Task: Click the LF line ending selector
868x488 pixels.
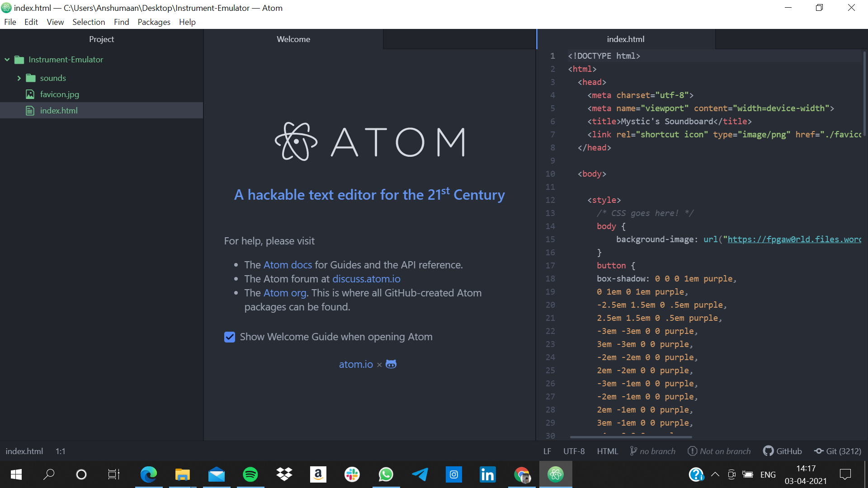Action: (547, 451)
